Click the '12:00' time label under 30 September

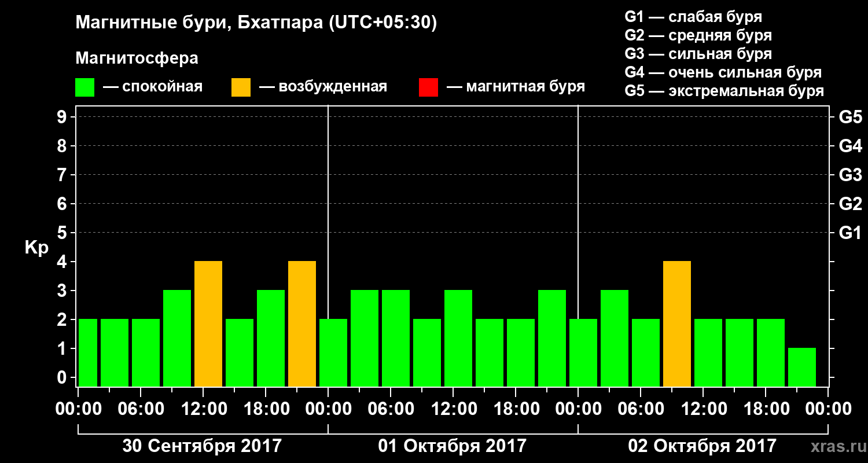coord(203,409)
